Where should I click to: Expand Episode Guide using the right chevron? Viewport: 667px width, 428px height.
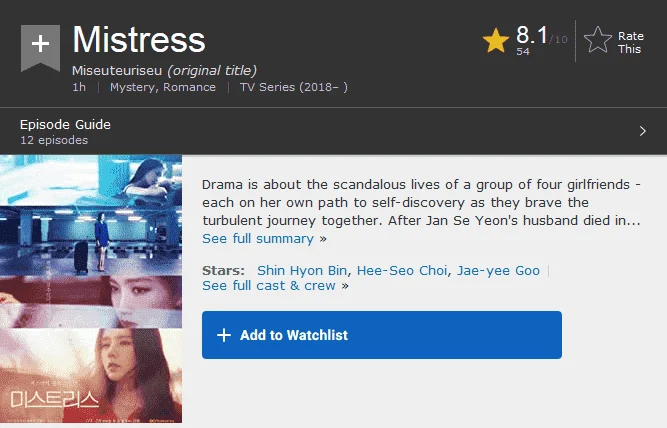(x=642, y=131)
